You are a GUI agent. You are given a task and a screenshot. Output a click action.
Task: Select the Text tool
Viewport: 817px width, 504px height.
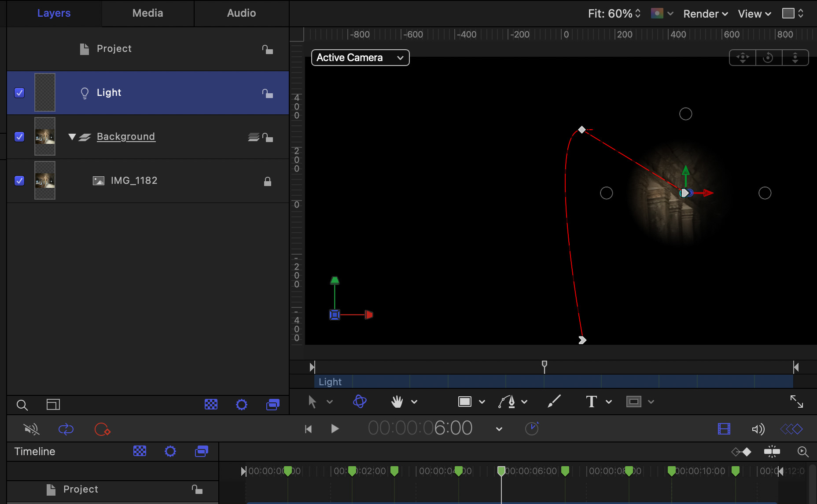591,402
